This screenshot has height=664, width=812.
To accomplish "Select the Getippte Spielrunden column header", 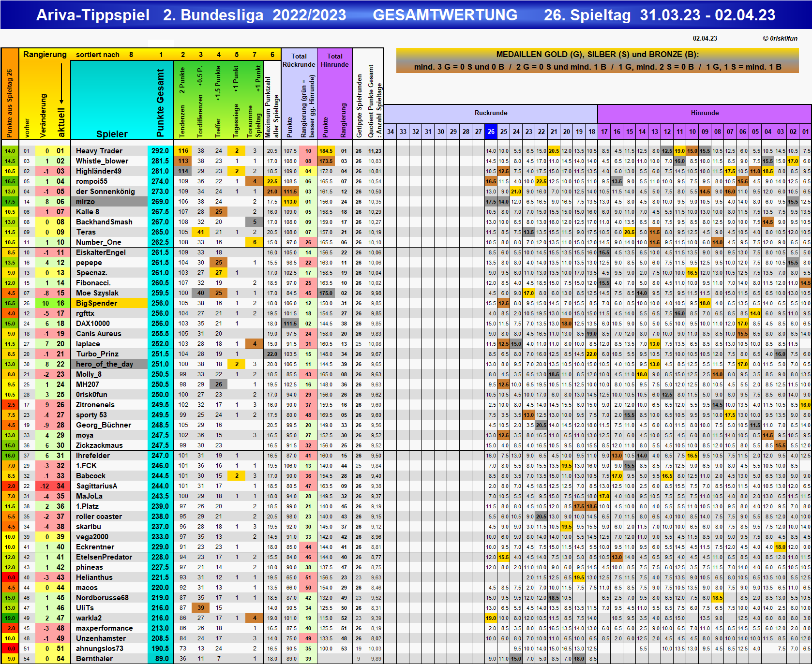I will pyautogui.click(x=359, y=105).
